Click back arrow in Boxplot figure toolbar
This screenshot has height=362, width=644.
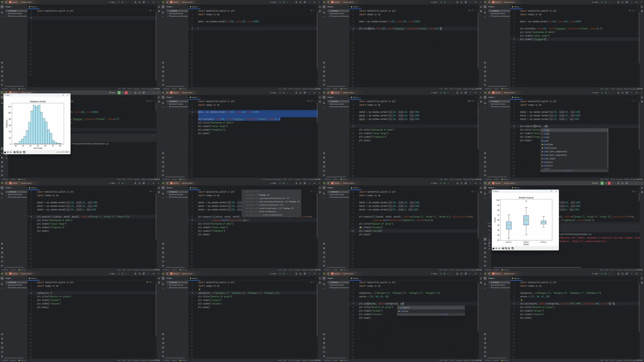496,248
